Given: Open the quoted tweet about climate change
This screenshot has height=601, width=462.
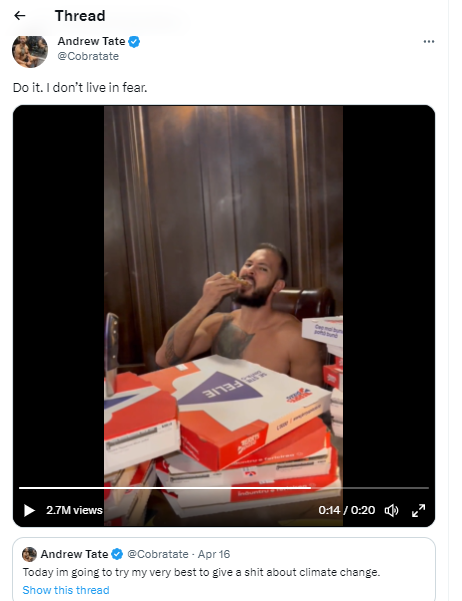Looking at the screenshot, I should (x=224, y=569).
